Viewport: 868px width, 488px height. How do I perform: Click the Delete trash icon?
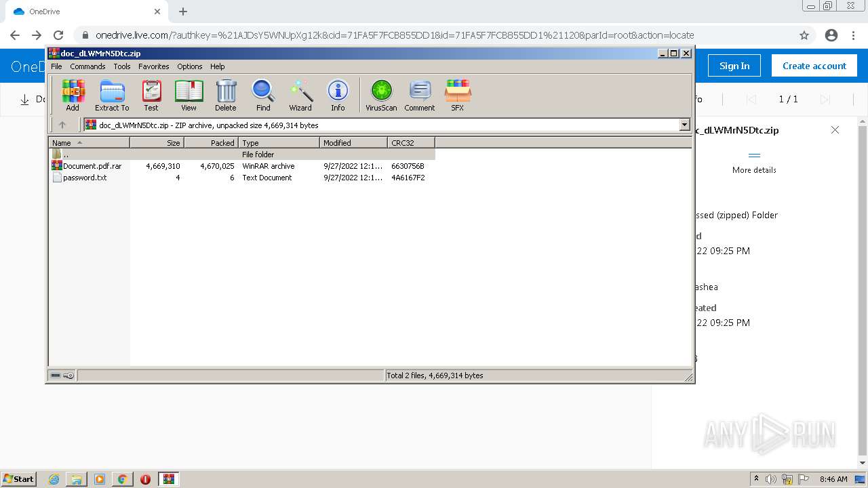(226, 95)
